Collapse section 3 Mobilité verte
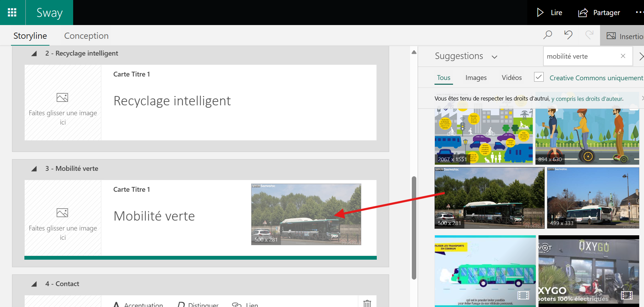644x307 pixels. click(x=34, y=169)
